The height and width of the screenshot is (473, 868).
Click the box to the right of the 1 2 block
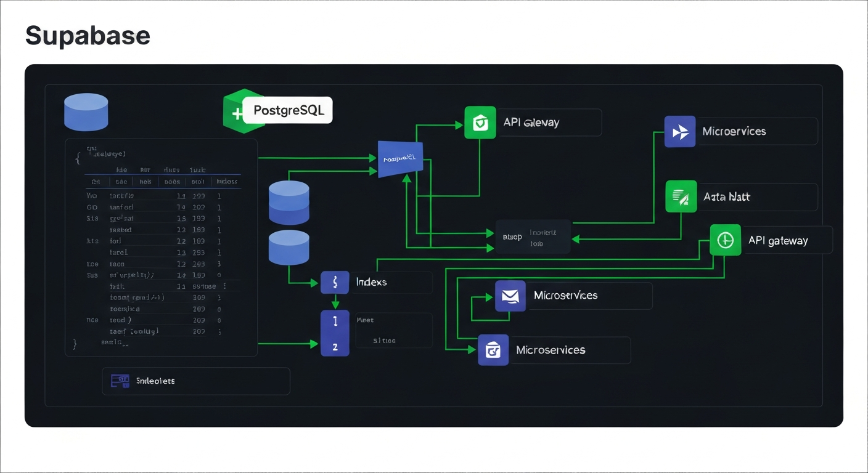coord(394,330)
